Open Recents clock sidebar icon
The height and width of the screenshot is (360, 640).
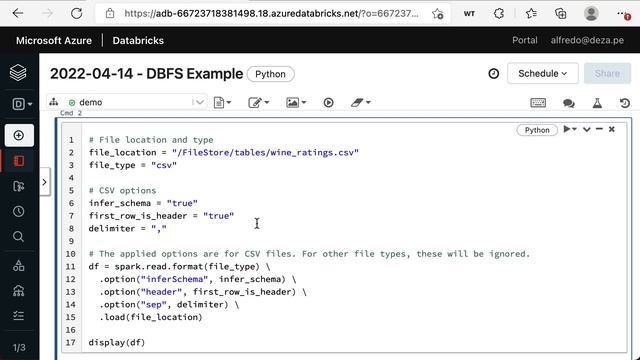pos(19,211)
